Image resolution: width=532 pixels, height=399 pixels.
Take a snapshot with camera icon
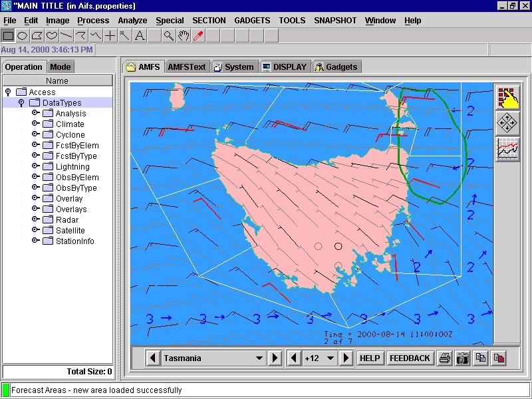click(x=463, y=358)
